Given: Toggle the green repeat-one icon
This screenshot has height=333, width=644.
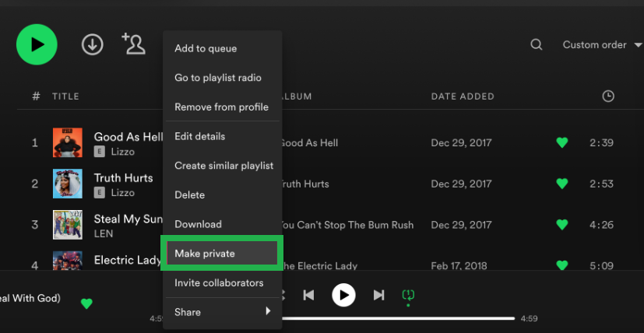Looking at the screenshot, I should [x=408, y=296].
